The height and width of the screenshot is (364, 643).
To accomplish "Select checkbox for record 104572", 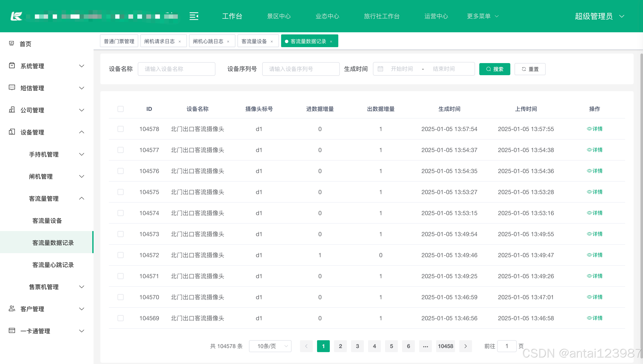I will coord(121,255).
